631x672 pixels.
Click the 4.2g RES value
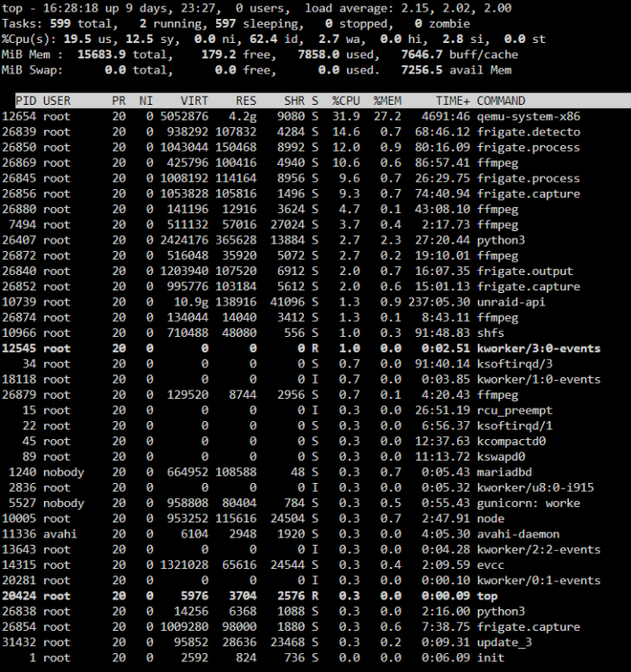click(242, 116)
